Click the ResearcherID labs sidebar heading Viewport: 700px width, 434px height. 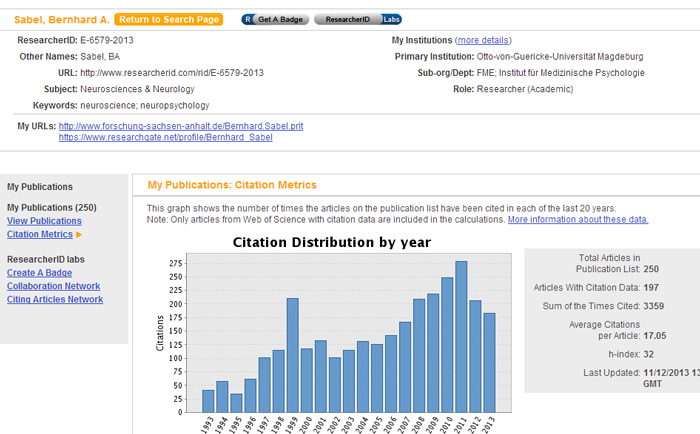pyautogui.click(x=46, y=259)
